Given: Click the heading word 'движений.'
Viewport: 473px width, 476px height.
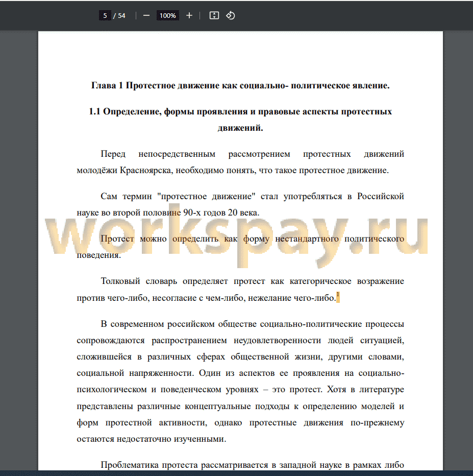Looking at the screenshot, I should [240, 128].
